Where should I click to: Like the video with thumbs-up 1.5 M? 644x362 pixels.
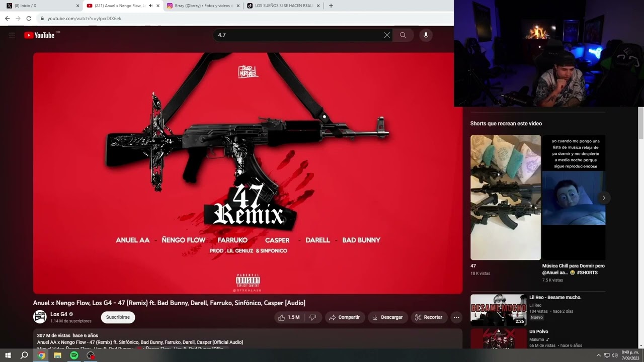[x=289, y=317]
